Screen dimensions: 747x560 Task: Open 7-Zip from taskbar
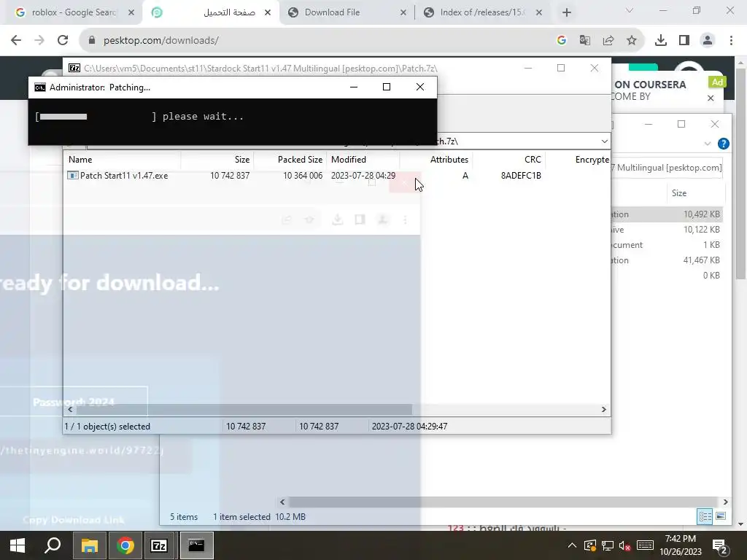pyautogui.click(x=159, y=545)
